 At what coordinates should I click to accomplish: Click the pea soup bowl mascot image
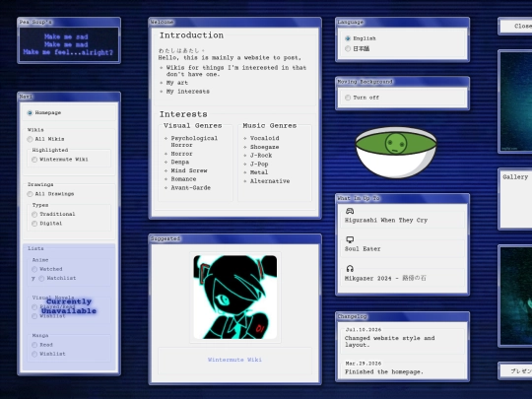396,153
